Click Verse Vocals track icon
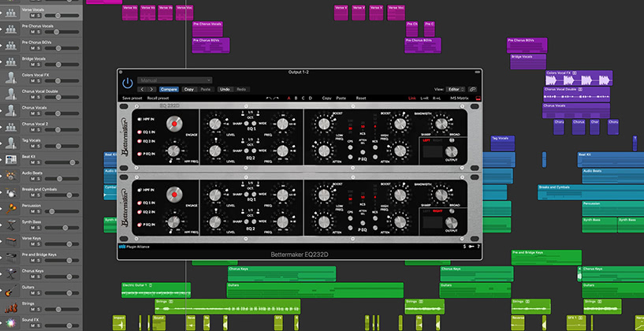 click(x=11, y=13)
